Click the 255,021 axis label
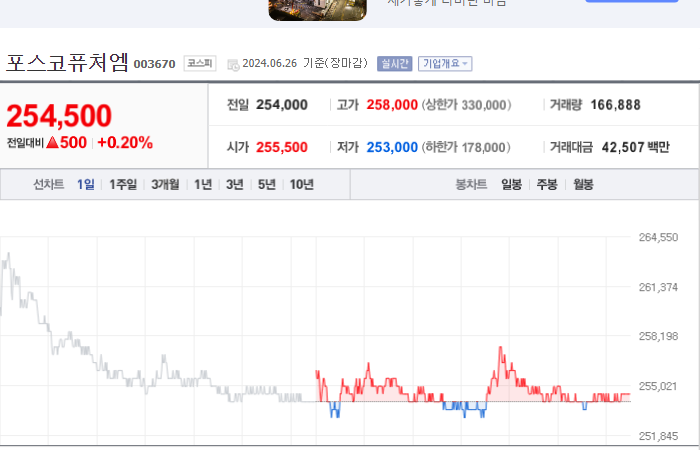Screen dimensions: 700x450 (x=658, y=386)
